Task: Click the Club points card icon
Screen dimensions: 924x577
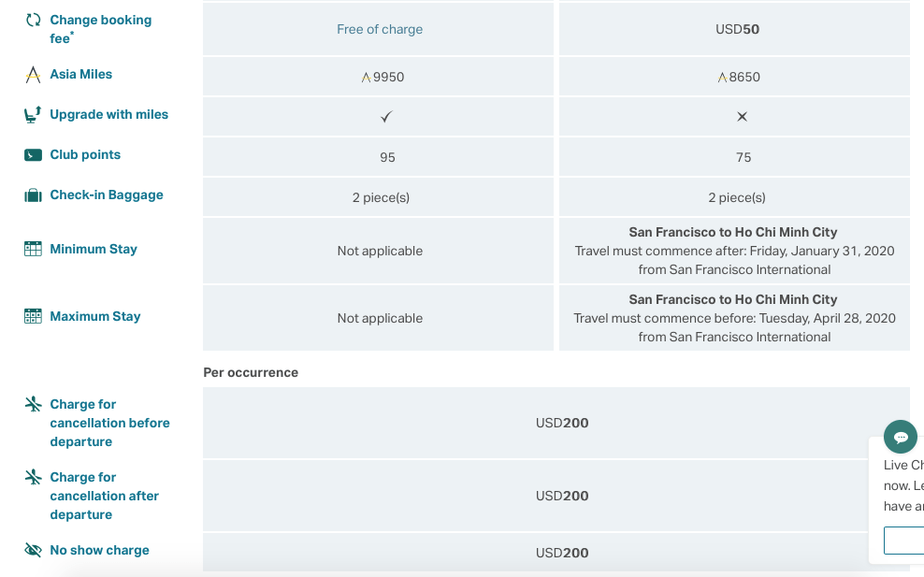Action: click(x=34, y=155)
